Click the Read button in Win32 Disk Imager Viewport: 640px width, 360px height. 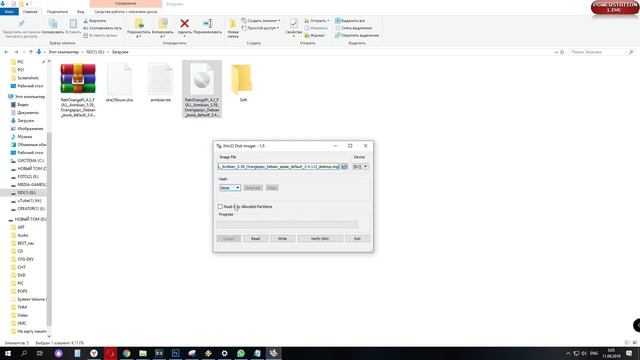[x=256, y=238]
